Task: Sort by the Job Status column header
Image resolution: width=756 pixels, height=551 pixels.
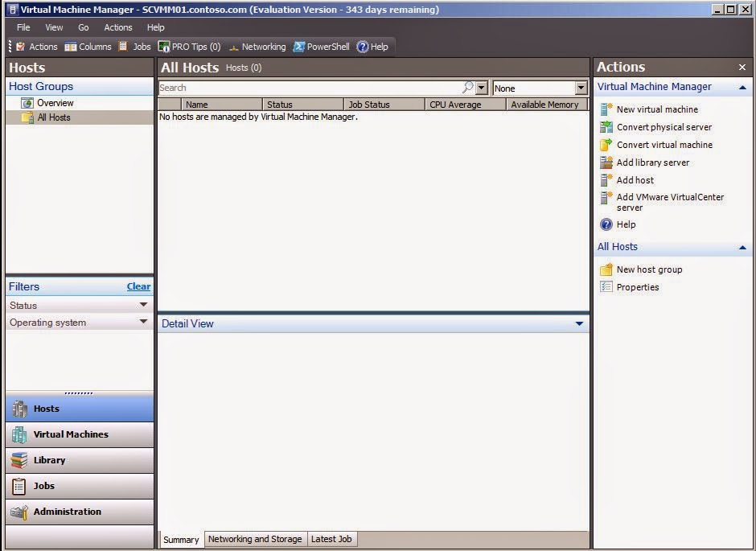Action: pos(384,104)
